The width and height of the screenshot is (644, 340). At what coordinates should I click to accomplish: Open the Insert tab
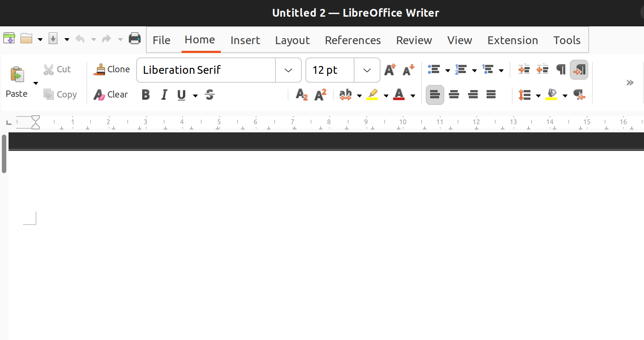pos(245,40)
